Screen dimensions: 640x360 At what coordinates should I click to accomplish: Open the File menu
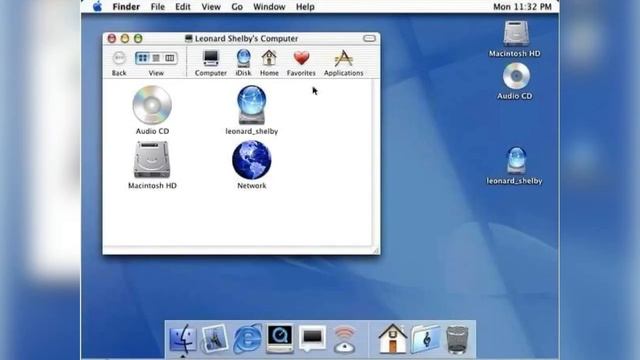point(158,7)
